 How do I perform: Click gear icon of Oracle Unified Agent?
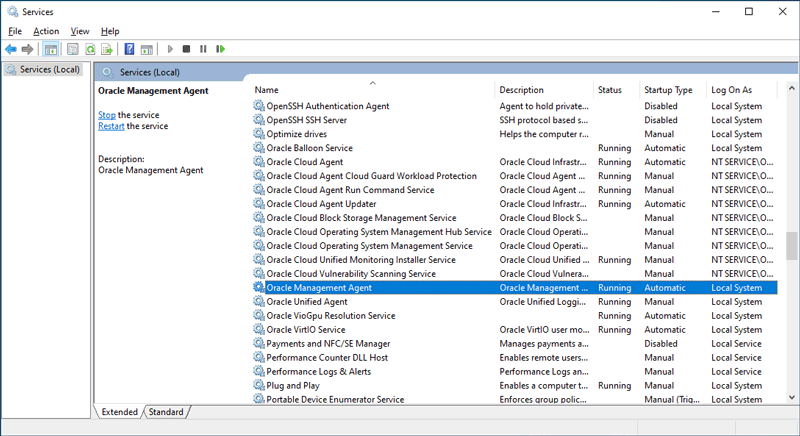pyautogui.click(x=259, y=301)
